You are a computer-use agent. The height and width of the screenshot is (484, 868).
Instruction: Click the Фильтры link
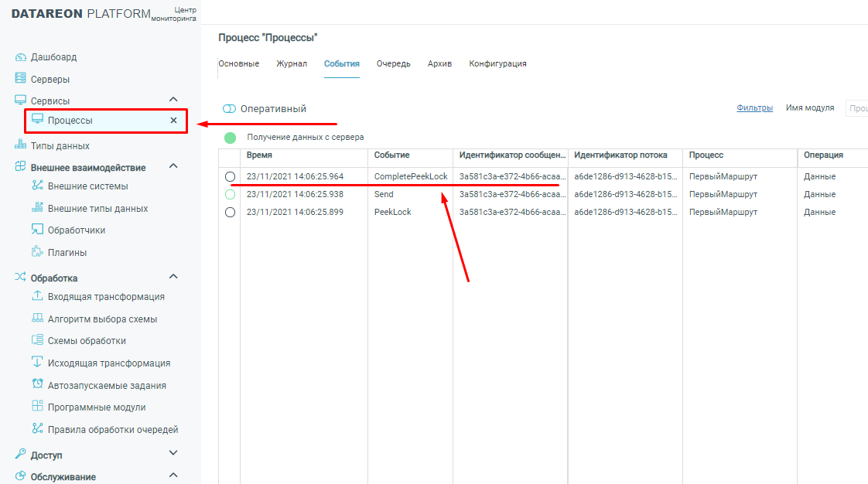coord(754,108)
